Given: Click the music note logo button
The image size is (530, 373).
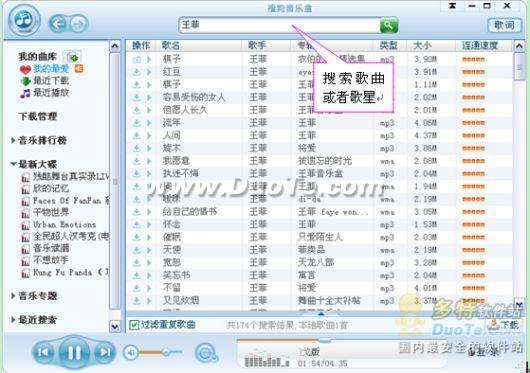Looking at the screenshot, I should 25,20.
